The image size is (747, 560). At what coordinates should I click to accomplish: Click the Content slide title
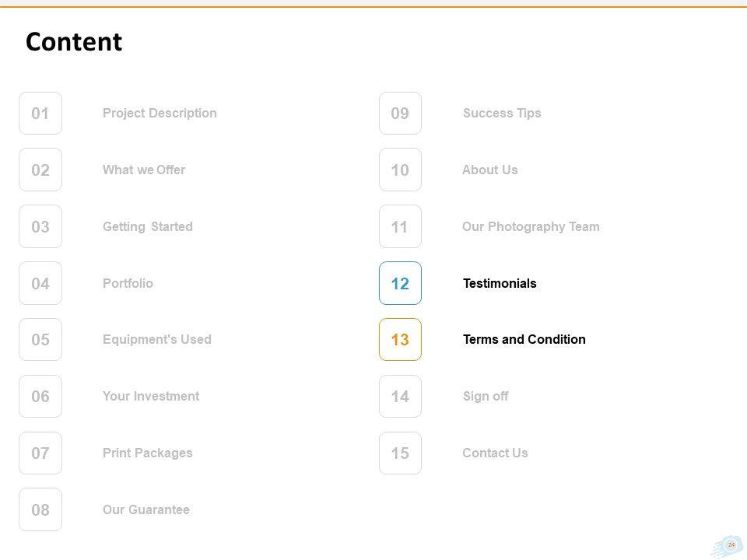pos(74,42)
